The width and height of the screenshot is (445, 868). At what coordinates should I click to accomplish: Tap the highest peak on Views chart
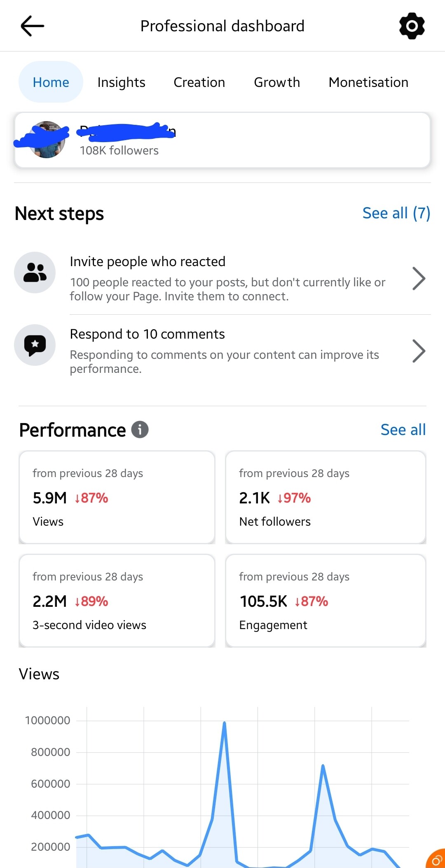pyautogui.click(x=224, y=723)
